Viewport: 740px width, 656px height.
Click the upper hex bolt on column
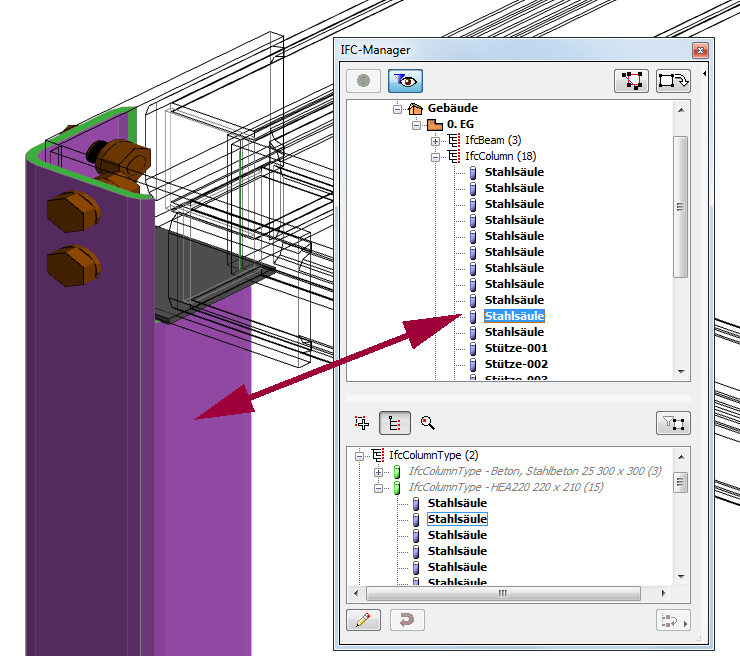[73, 211]
